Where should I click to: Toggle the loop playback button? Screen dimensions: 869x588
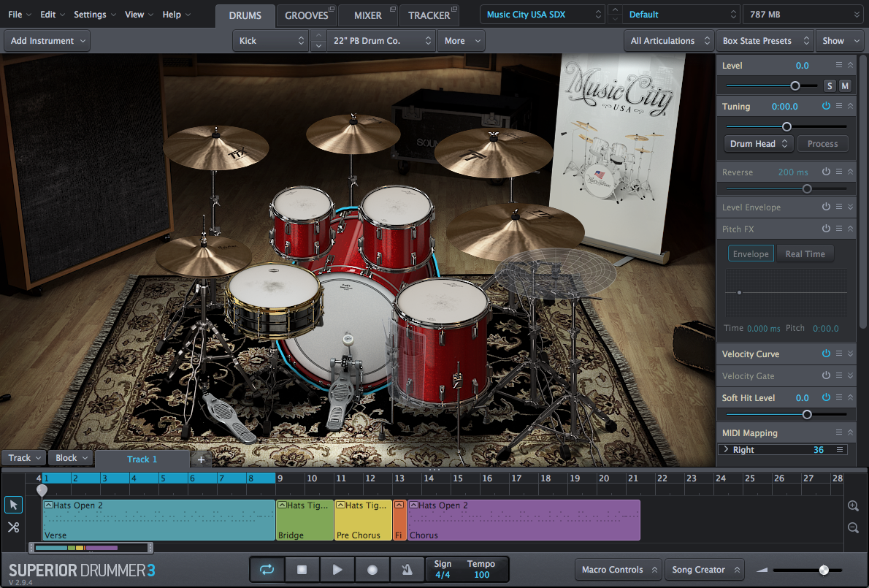click(x=267, y=569)
